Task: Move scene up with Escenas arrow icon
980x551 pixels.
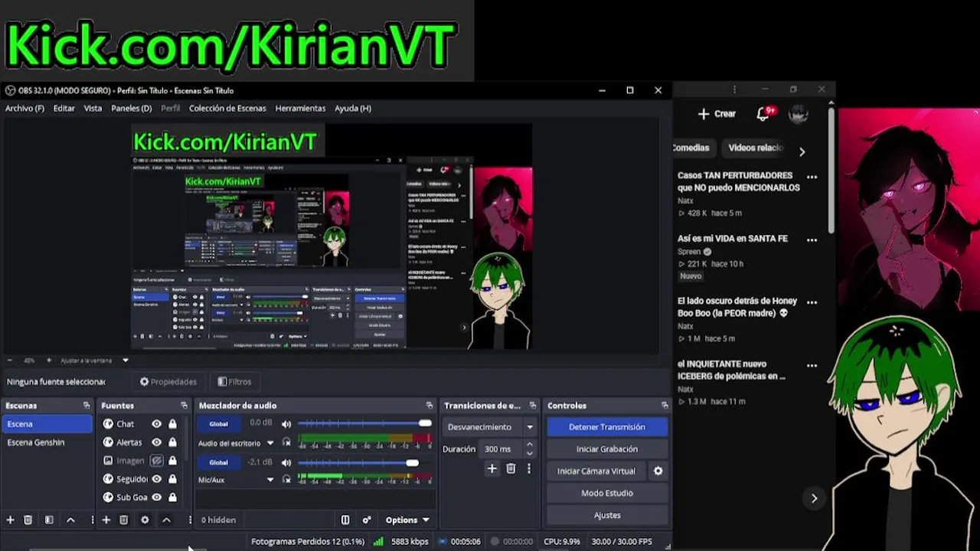Action: point(70,520)
